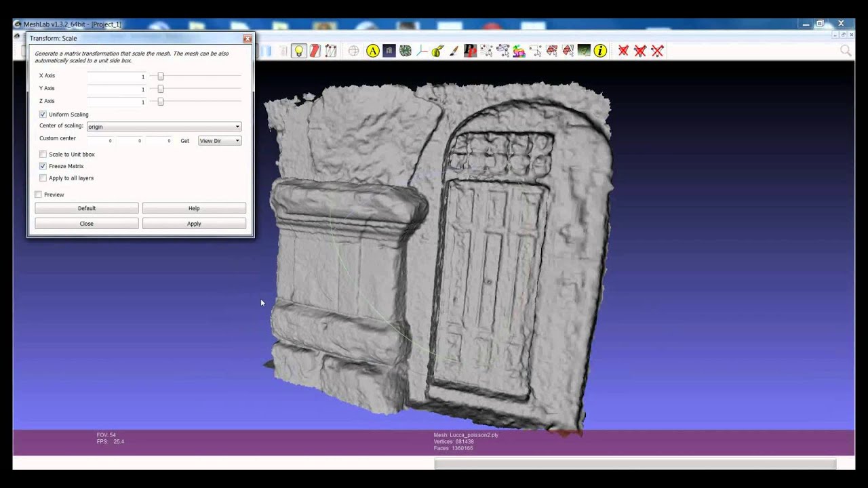Toggle the light bulb lighting icon
868x488 pixels.
[x=299, y=51]
